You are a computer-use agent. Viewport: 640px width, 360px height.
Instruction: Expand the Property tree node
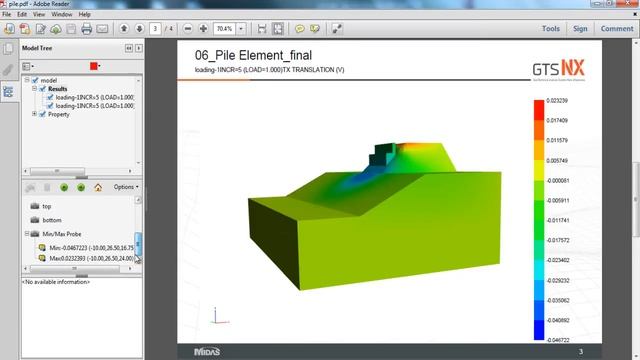click(34, 114)
